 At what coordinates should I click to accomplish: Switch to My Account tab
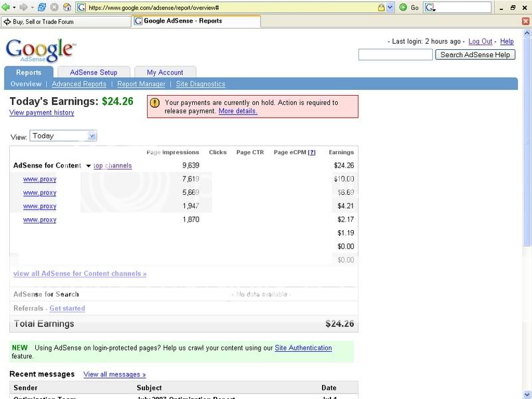point(165,72)
